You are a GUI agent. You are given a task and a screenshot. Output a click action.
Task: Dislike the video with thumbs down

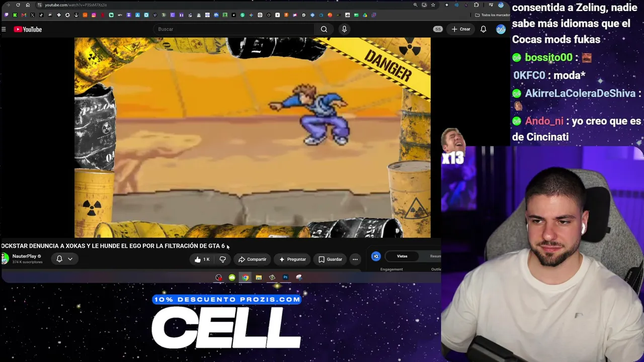coord(222,259)
